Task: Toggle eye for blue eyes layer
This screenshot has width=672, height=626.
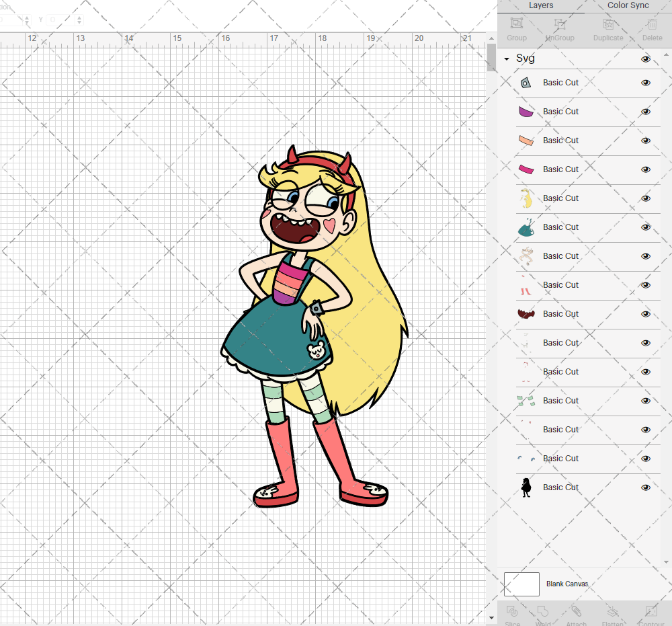Action: click(645, 459)
